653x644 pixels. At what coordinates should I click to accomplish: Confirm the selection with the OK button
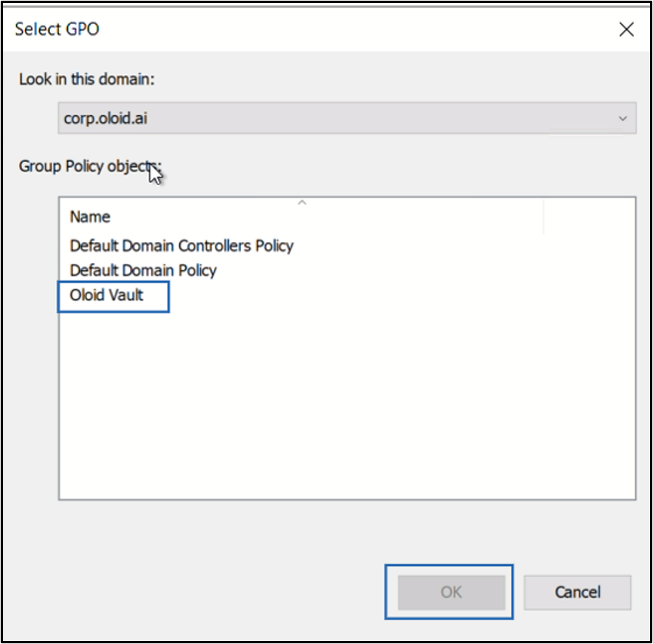tap(451, 592)
